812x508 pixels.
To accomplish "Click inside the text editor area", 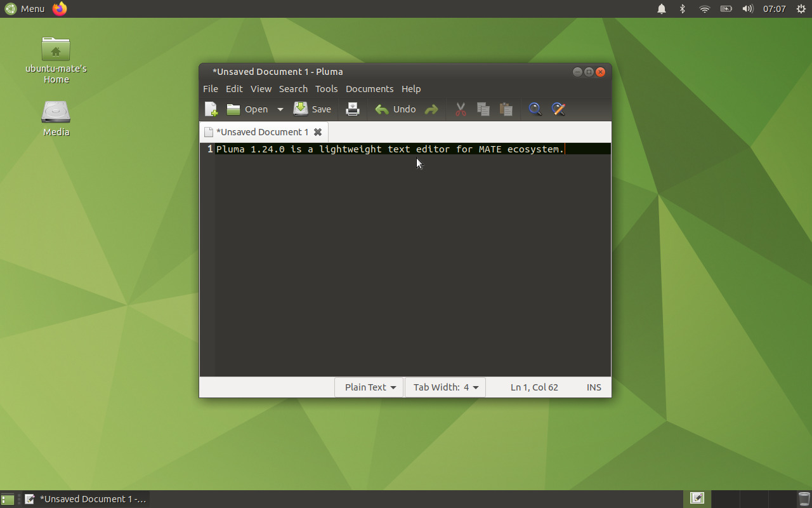I will tap(412, 260).
